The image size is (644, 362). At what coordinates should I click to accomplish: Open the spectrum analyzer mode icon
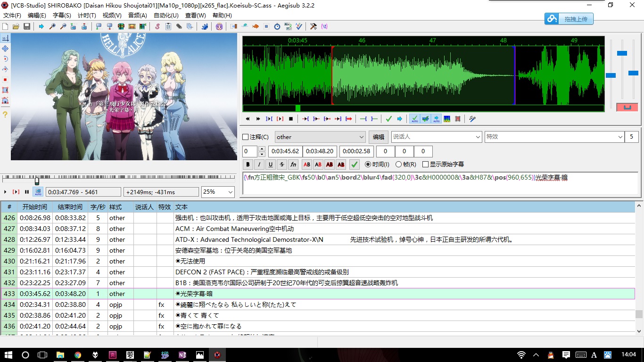(447, 119)
